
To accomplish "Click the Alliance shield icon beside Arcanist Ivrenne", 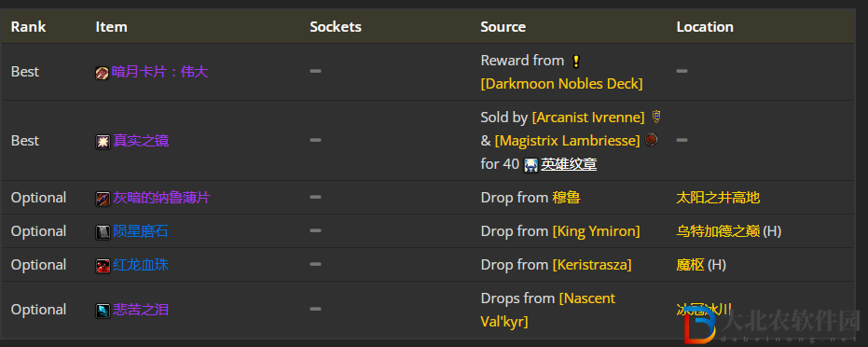I will pyautogui.click(x=656, y=117).
